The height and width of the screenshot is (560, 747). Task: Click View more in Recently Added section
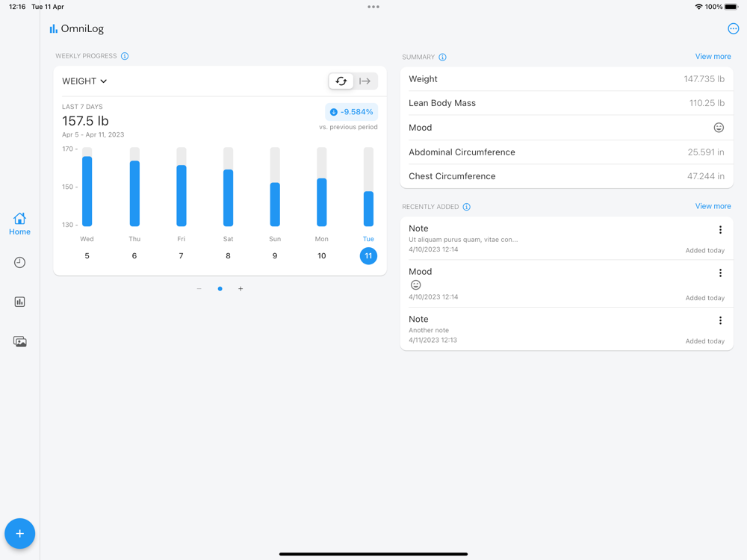(x=713, y=206)
